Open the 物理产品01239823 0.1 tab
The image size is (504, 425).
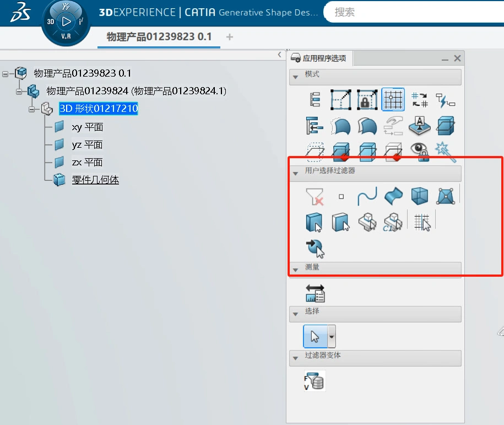point(159,37)
